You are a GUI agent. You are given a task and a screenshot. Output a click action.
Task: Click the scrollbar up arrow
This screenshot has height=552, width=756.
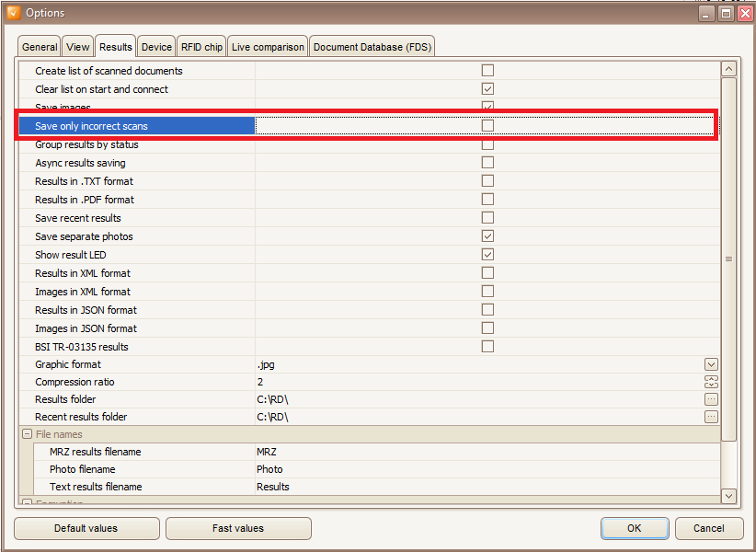click(728, 67)
